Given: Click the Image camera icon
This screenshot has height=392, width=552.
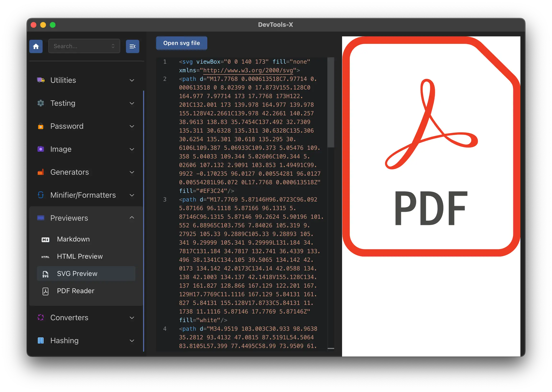Looking at the screenshot, I should (40, 149).
